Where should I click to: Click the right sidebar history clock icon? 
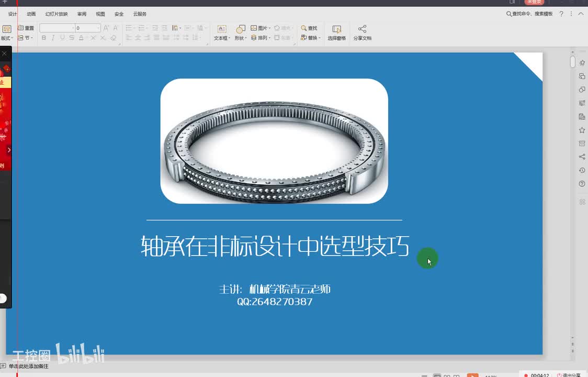582,170
